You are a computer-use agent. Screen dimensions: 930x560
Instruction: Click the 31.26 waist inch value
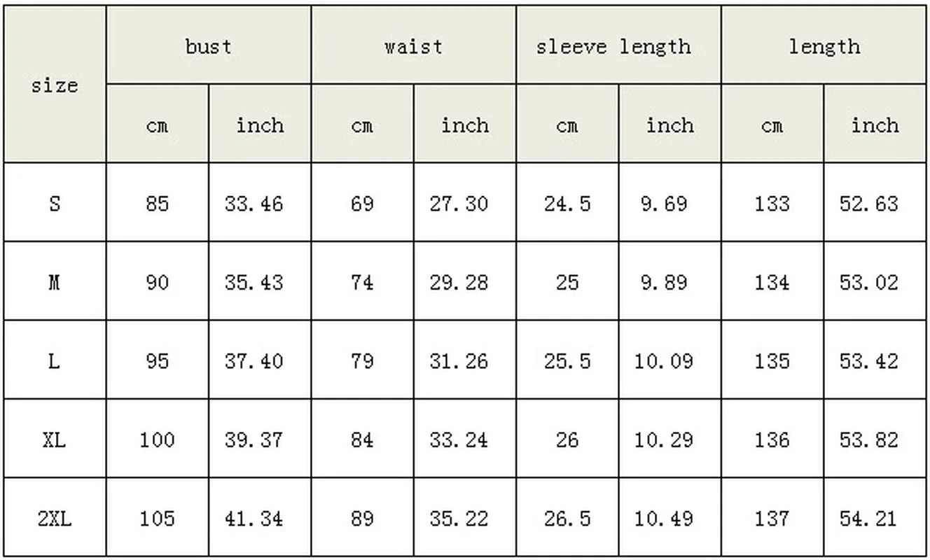pyautogui.click(x=459, y=361)
